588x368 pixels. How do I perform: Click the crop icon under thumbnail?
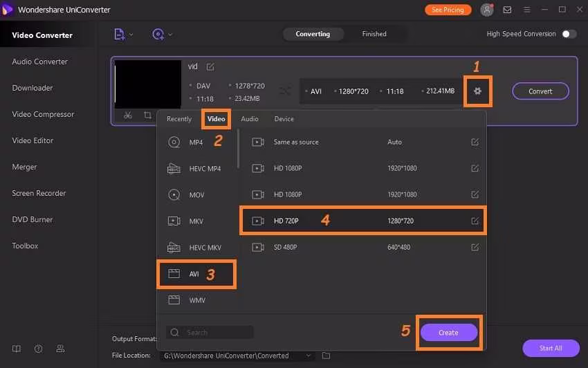[x=148, y=115]
